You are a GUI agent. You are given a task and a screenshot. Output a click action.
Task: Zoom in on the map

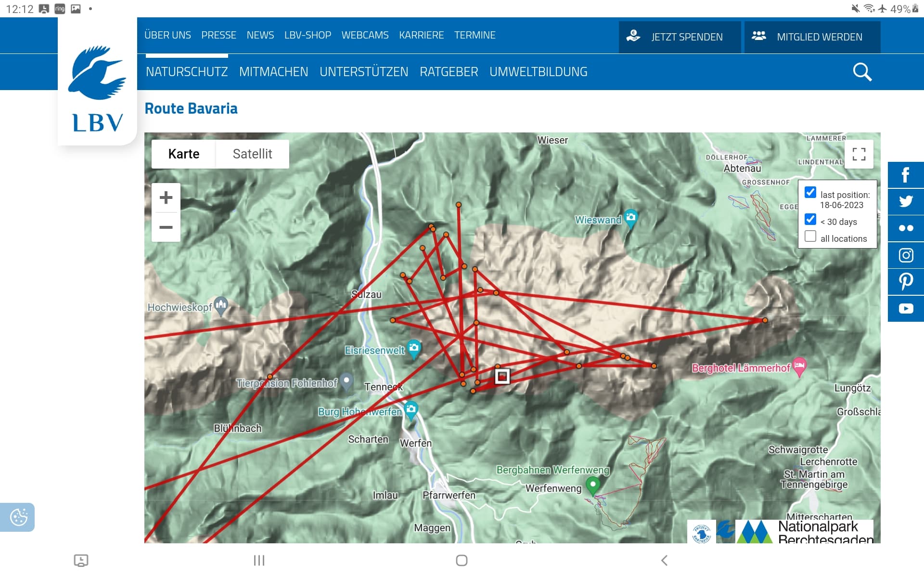coord(166,197)
